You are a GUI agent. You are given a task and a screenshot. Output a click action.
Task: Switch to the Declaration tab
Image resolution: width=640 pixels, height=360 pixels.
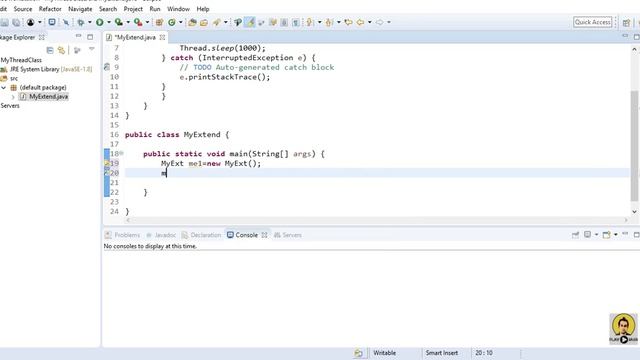click(x=201, y=235)
